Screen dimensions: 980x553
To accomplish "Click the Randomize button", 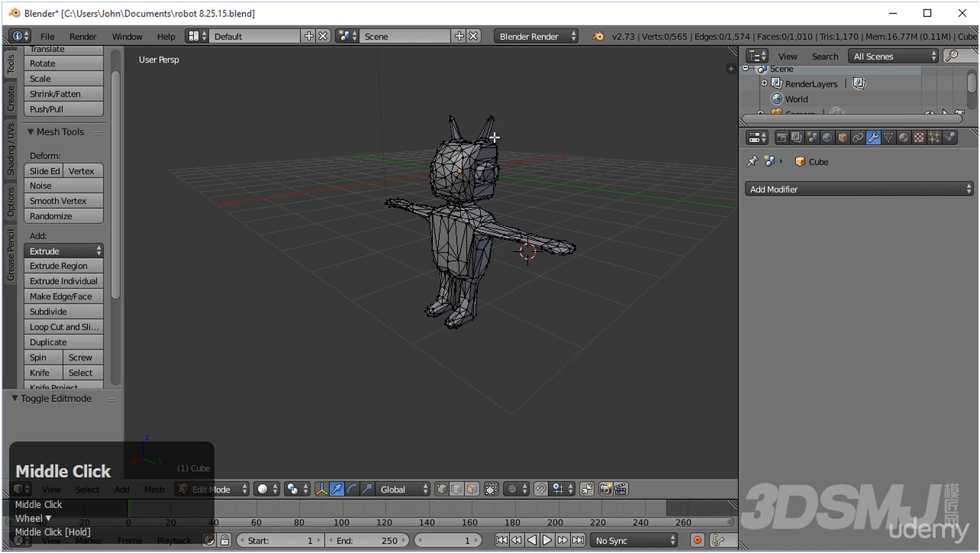I will click(x=64, y=216).
